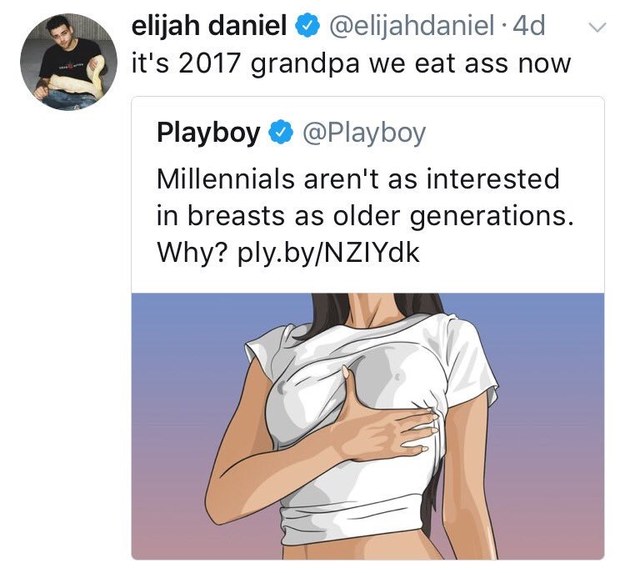Click the word "generations." in quoted tweet
The width and height of the screenshot is (625, 573).
pyautogui.click(x=492, y=218)
